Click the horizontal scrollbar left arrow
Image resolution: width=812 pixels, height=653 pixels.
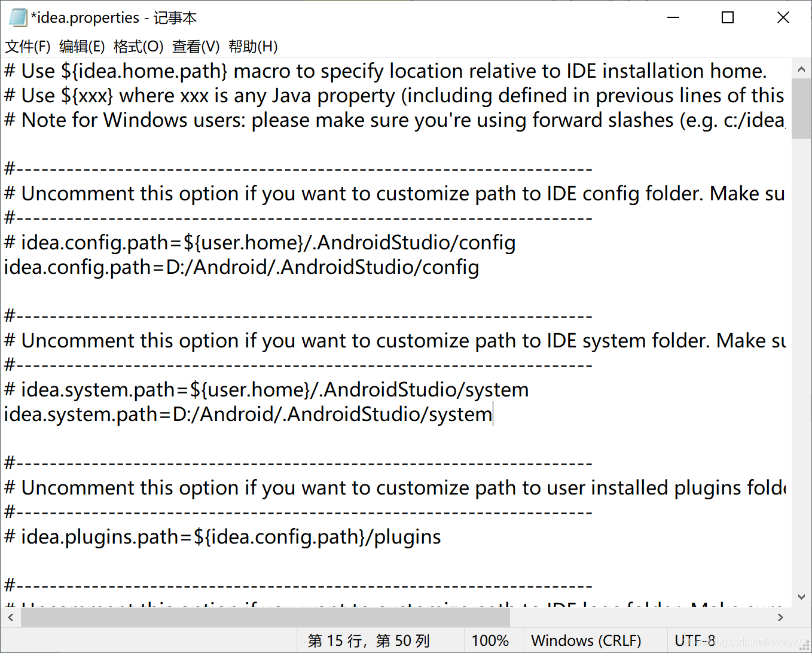point(10,617)
